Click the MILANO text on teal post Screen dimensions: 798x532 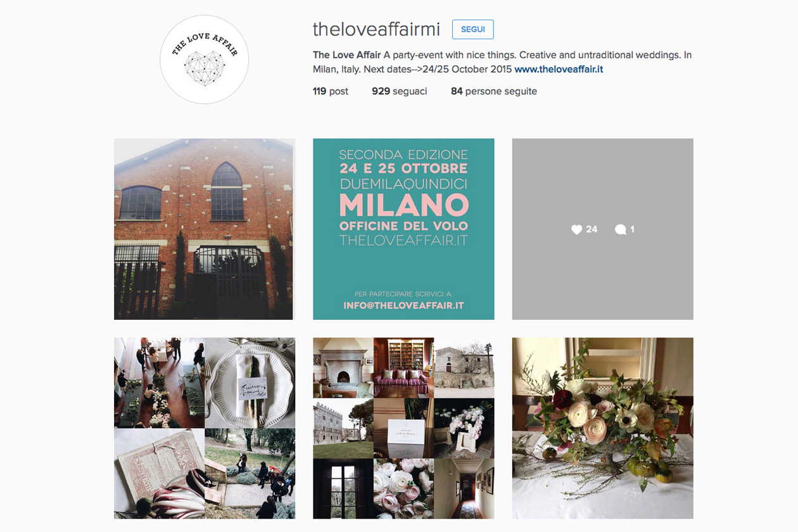[403, 205]
